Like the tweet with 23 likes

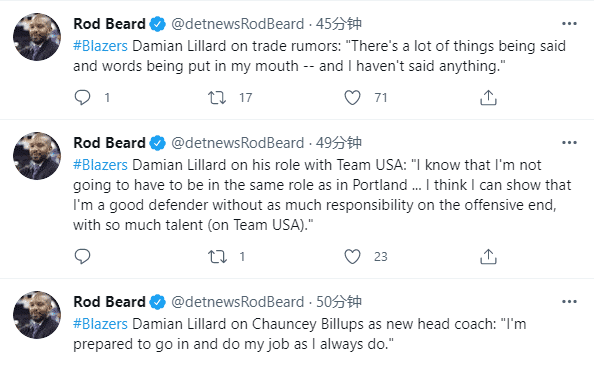(352, 257)
